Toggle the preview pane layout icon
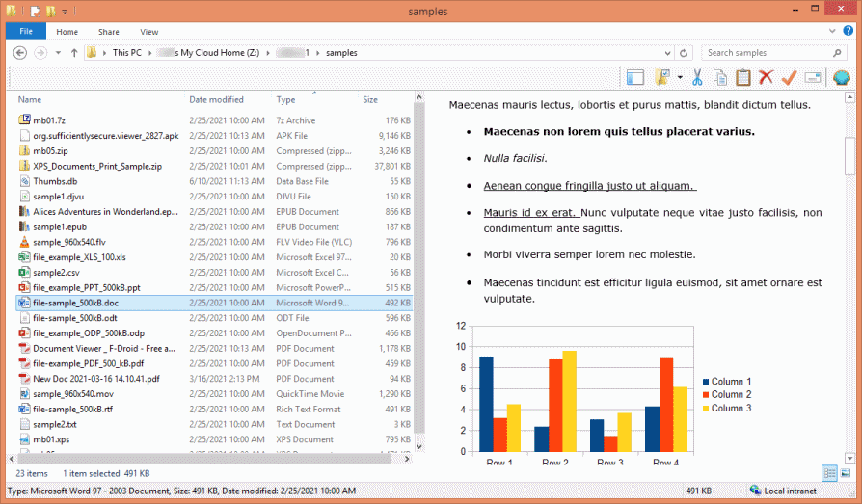 pyautogui.click(x=634, y=77)
